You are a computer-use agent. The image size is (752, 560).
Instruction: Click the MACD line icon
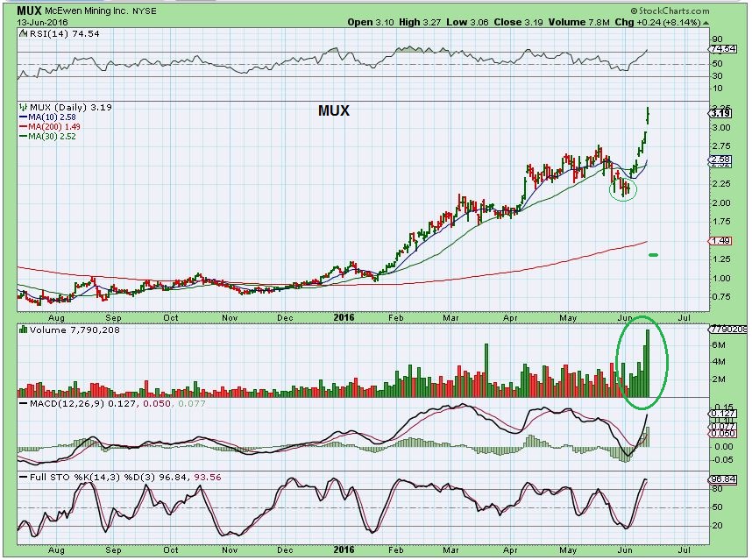coord(21,406)
